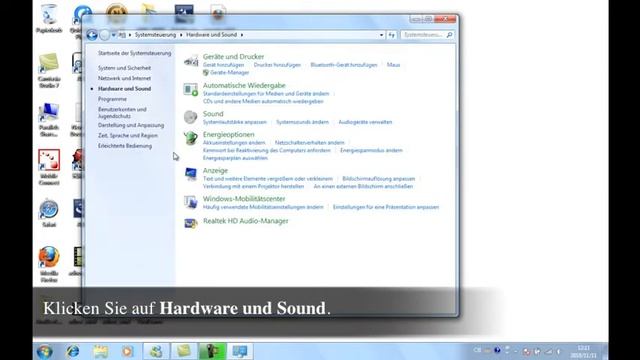640x360 pixels.
Task: Open Startseite der Systemsteuerung
Action: click(134, 53)
